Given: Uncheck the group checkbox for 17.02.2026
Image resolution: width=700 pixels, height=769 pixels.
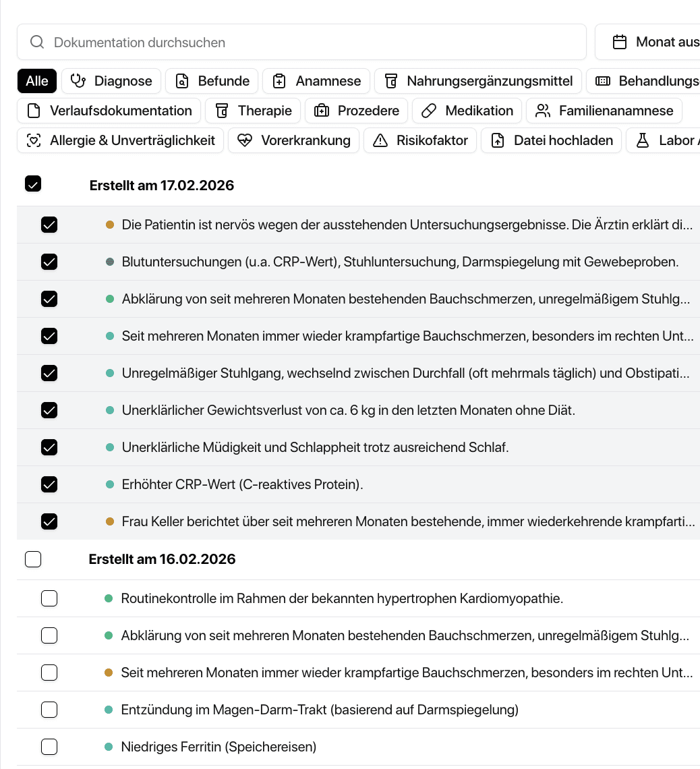Looking at the screenshot, I should 33,183.
